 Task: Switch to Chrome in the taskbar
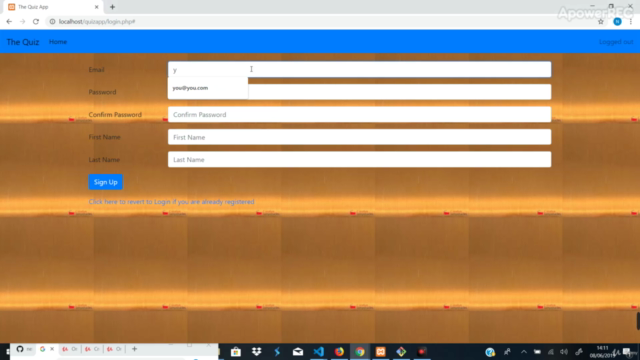click(x=360, y=351)
